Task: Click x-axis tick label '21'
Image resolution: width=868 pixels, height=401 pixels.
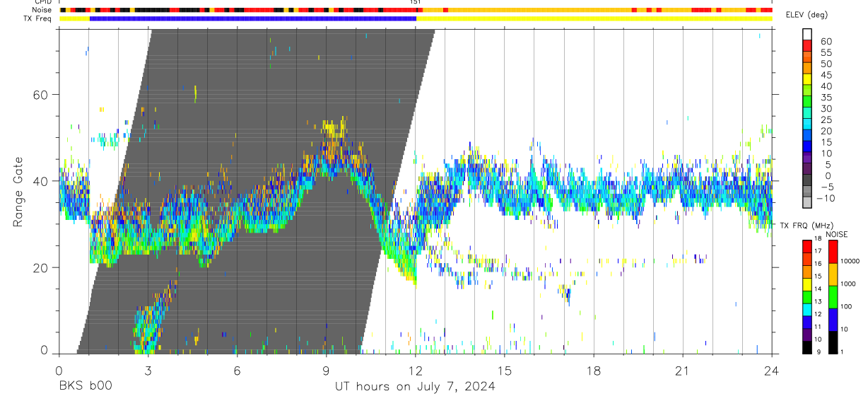Action: [683, 371]
